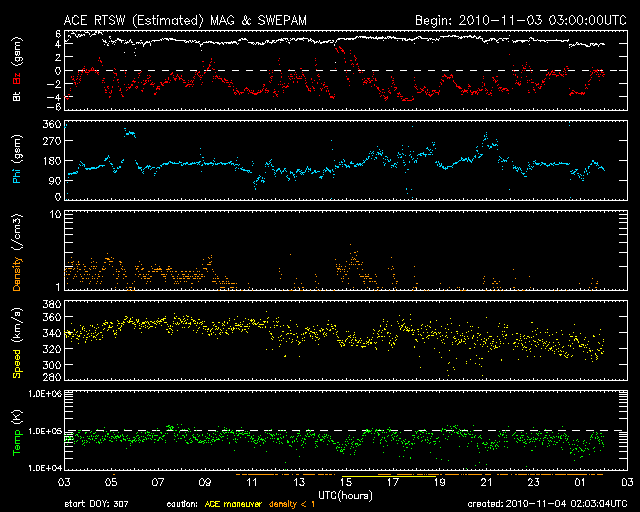
Task: Select the white Bt axis label
Action: pos(16,99)
